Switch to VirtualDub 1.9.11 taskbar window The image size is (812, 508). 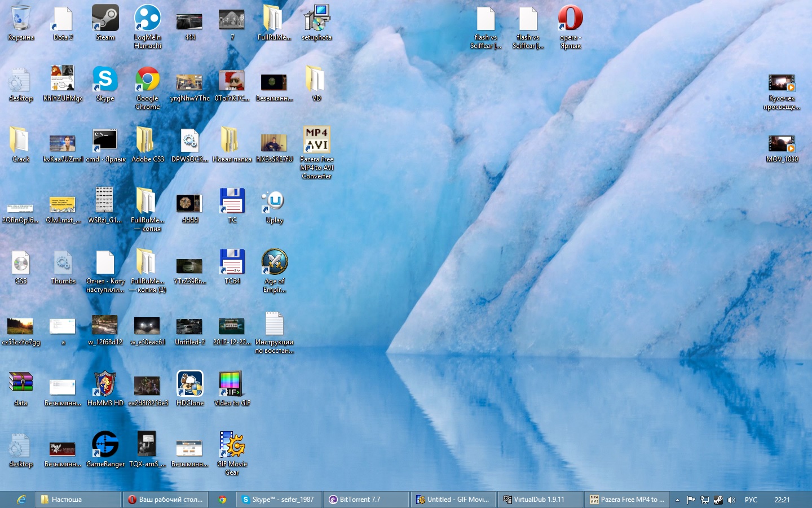pos(540,500)
